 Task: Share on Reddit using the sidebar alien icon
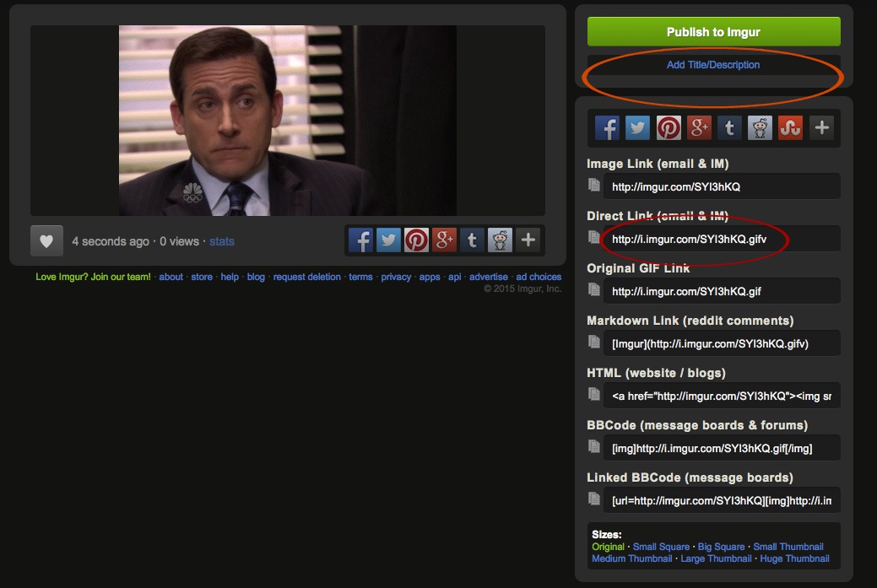click(760, 128)
